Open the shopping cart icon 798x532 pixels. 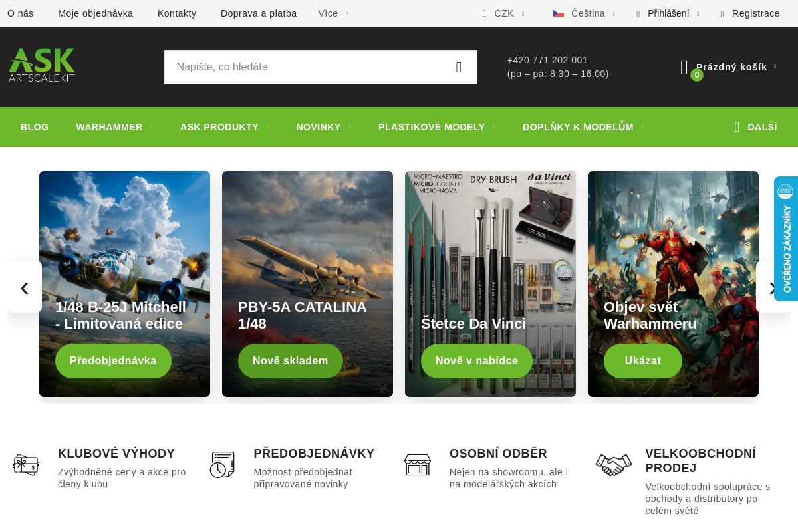(x=684, y=67)
